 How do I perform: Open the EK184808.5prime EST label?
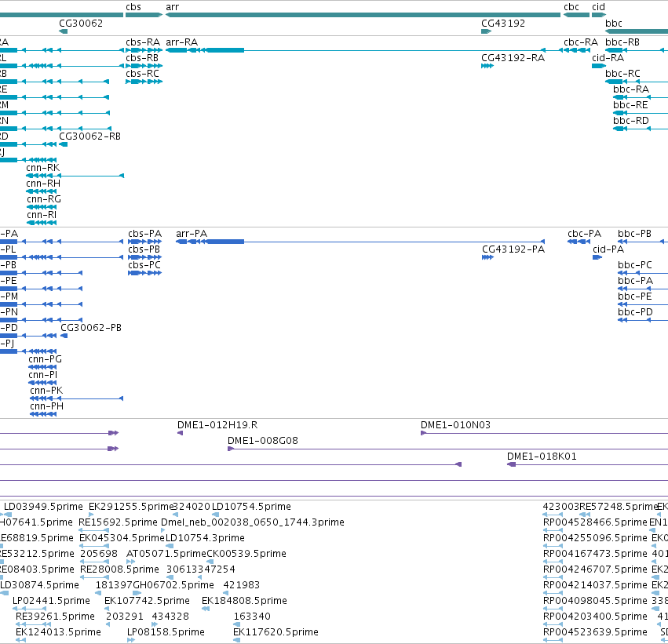(245, 601)
